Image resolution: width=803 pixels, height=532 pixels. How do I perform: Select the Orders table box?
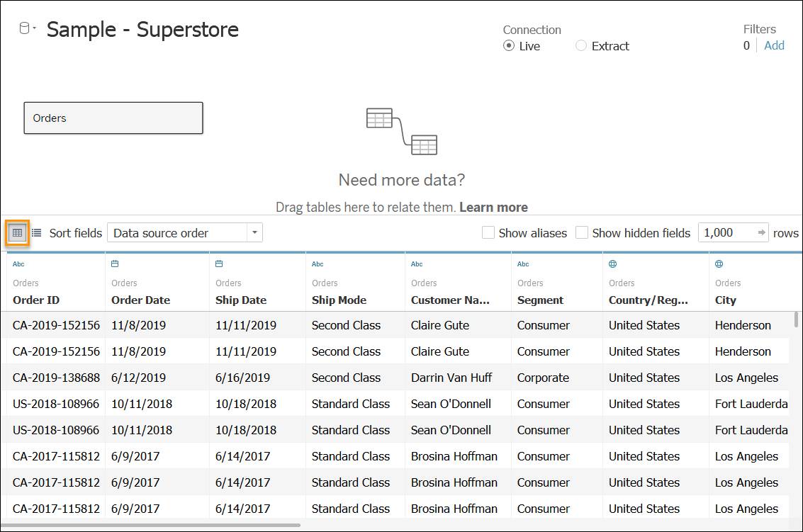click(113, 118)
